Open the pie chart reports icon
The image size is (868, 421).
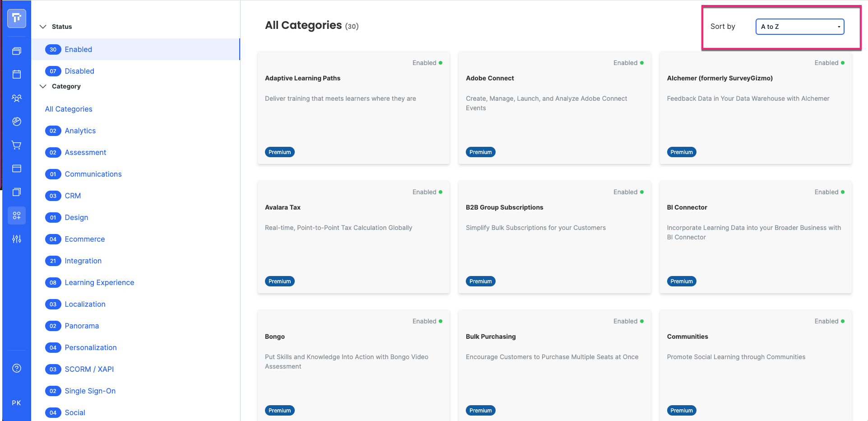coord(17,122)
